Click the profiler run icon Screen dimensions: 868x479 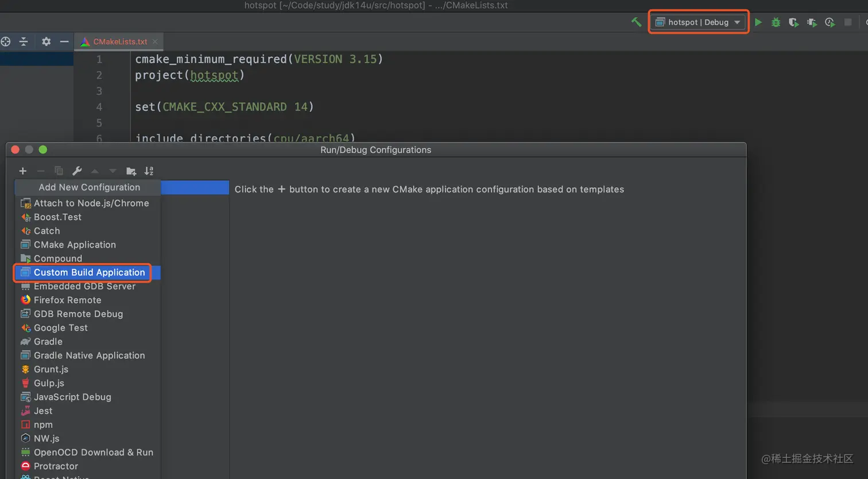830,22
